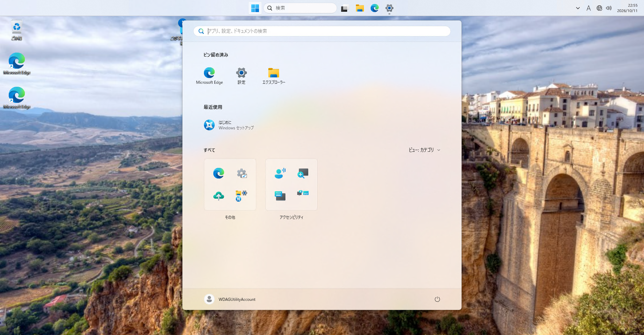Show hidden icons chevron in system tray

click(578, 8)
